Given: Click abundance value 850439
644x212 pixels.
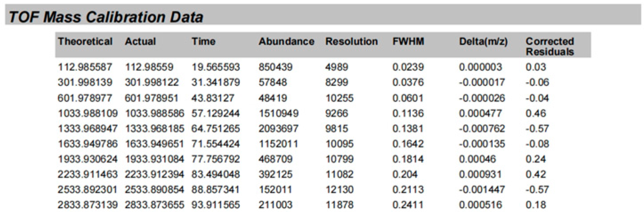Looking at the screenshot, I should (275, 67).
